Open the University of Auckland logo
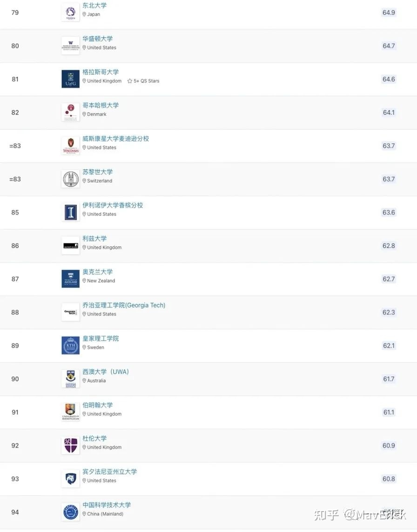Screen dimensions: 417x532 point(71,279)
